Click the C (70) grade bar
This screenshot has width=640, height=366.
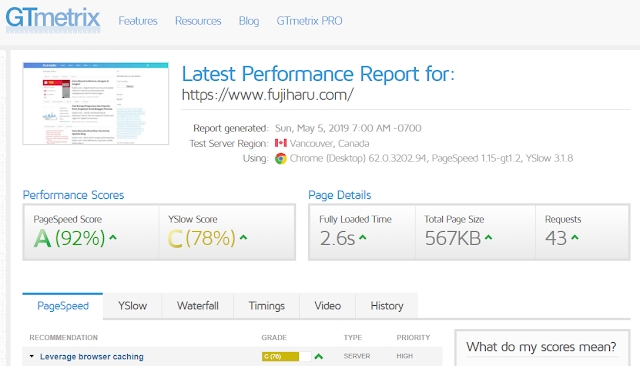(x=287, y=357)
